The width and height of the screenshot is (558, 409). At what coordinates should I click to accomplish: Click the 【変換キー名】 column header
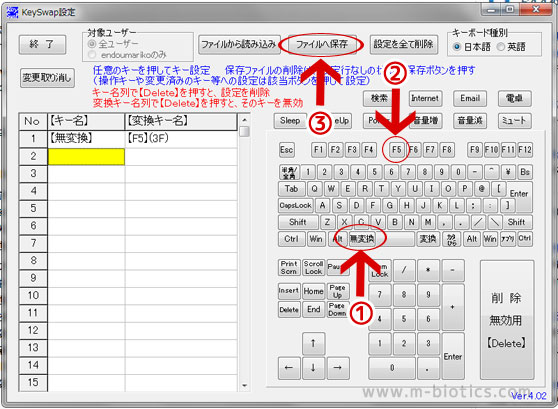(x=181, y=121)
